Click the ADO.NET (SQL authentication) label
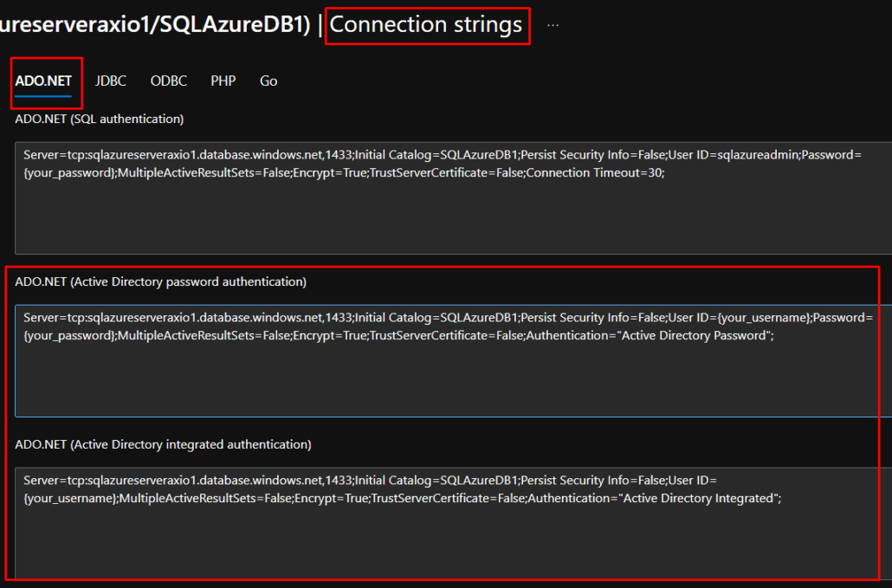 100,119
